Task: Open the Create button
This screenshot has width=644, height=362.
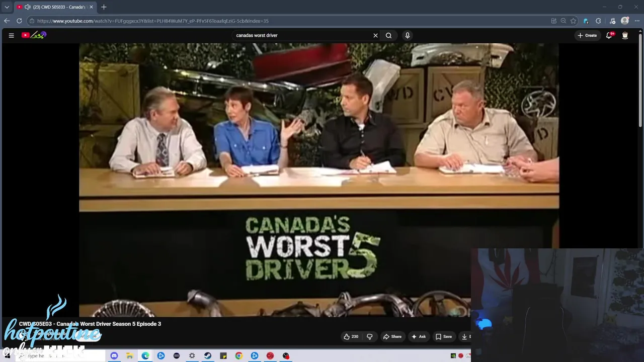Action: (x=587, y=35)
